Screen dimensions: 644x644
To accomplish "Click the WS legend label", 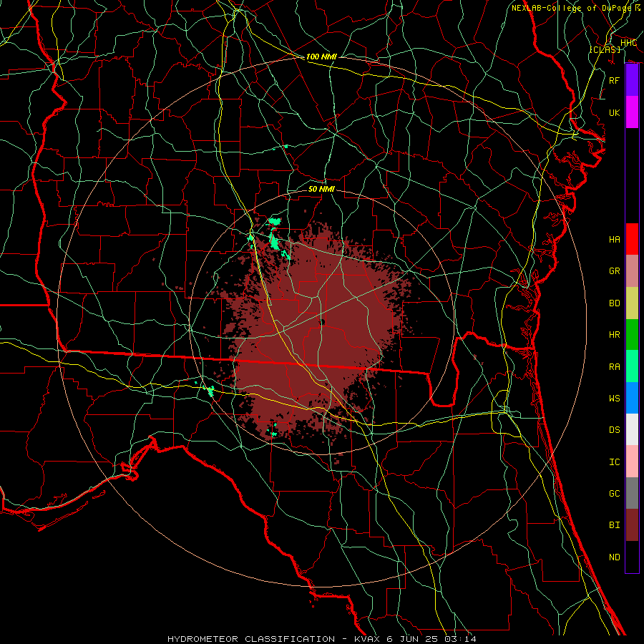I will point(615,398).
